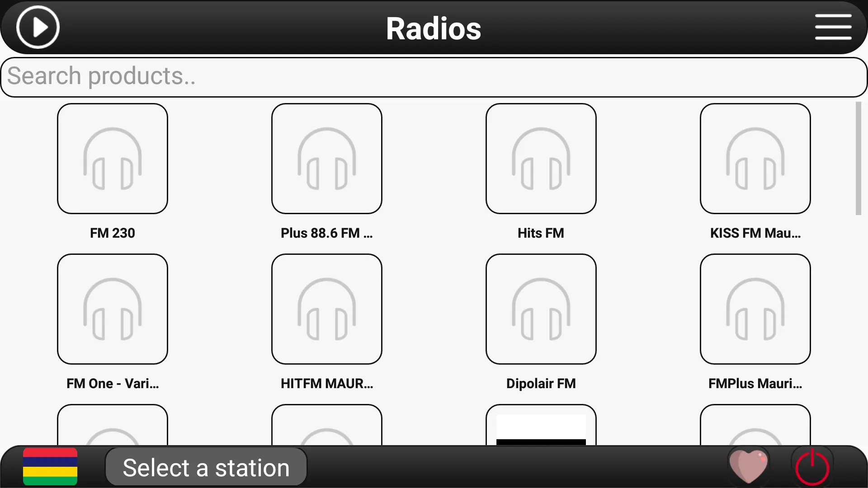Select a station prompt button
The width and height of the screenshot is (868, 488).
[x=206, y=467]
